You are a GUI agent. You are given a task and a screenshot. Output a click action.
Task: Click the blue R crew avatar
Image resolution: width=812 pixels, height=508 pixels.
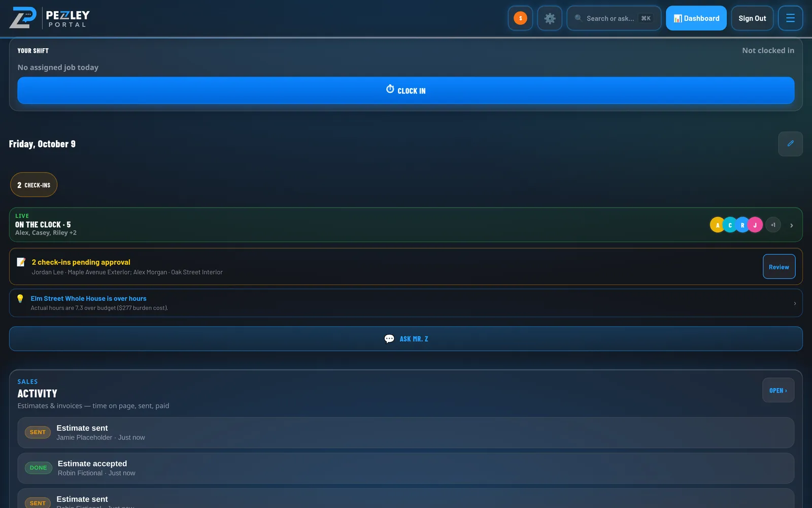[x=742, y=225]
